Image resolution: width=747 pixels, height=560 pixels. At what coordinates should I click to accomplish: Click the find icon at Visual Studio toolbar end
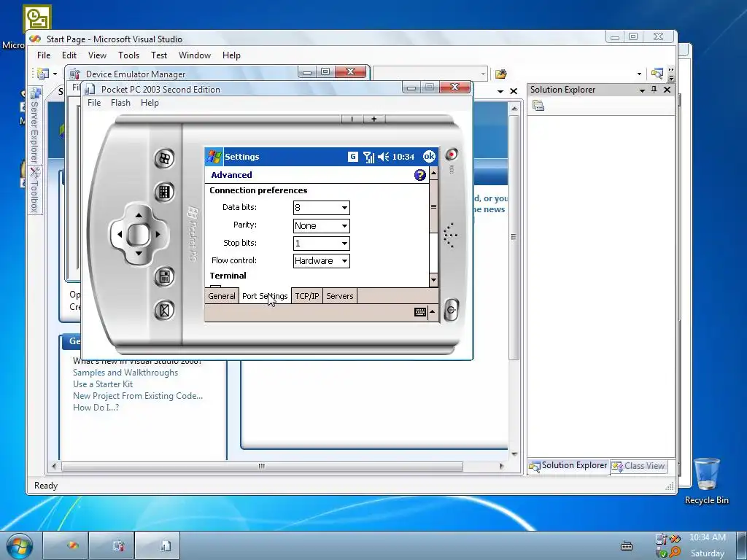coord(657,74)
